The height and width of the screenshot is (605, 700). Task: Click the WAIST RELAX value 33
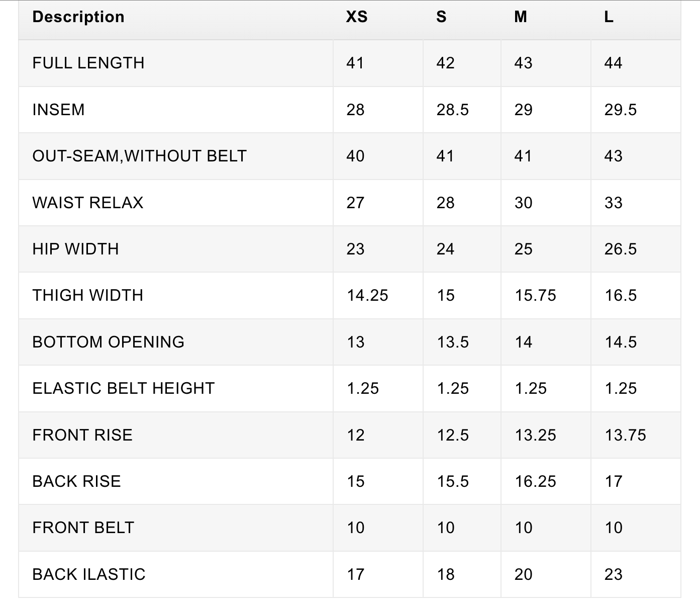tap(613, 203)
